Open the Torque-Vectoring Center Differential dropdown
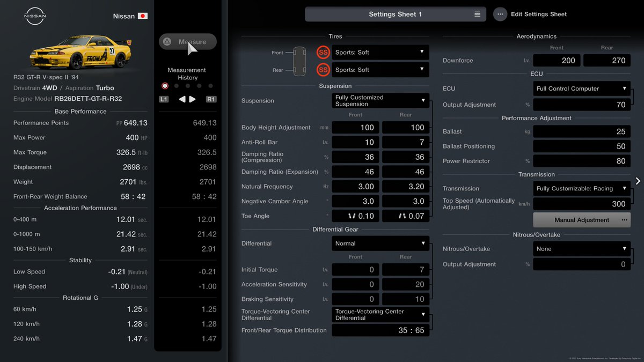This screenshot has width=644, height=362. [380, 315]
